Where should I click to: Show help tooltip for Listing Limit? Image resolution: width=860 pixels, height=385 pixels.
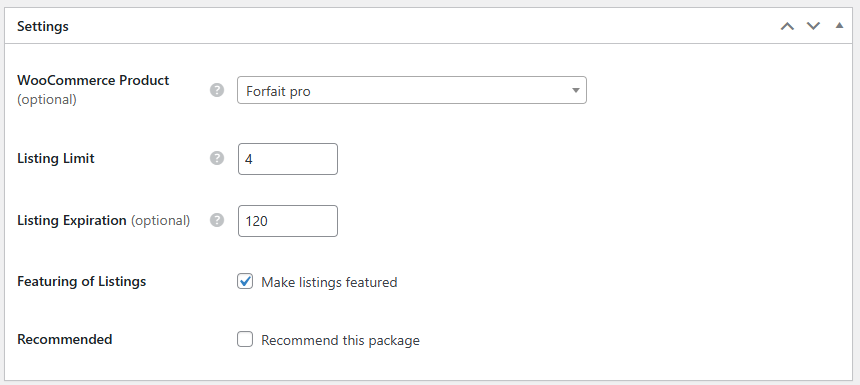click(217, 158)
